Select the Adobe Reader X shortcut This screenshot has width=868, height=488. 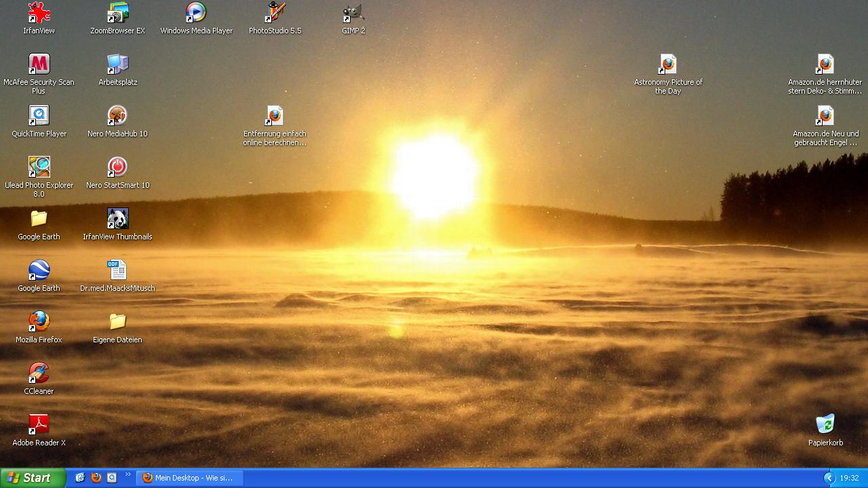39,425
